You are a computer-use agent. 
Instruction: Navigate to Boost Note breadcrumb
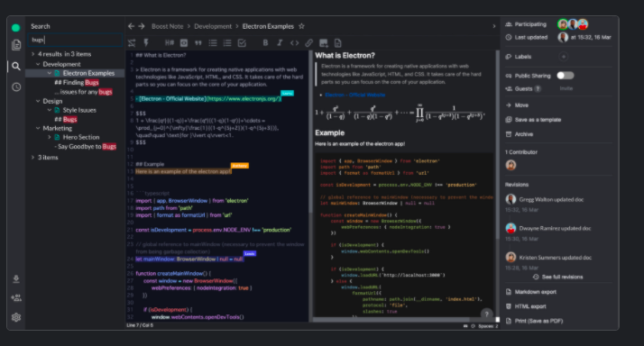click(167, 26)
